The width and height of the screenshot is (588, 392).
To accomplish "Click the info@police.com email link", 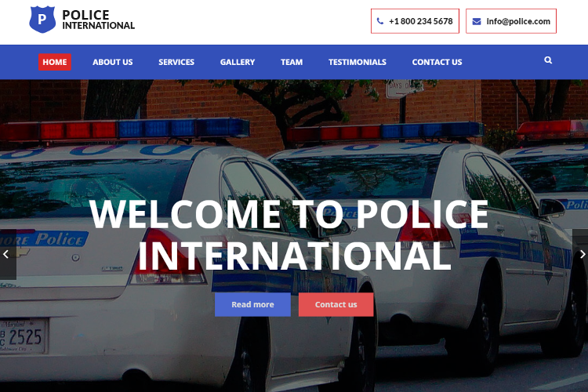I will [x=518, y=21].
